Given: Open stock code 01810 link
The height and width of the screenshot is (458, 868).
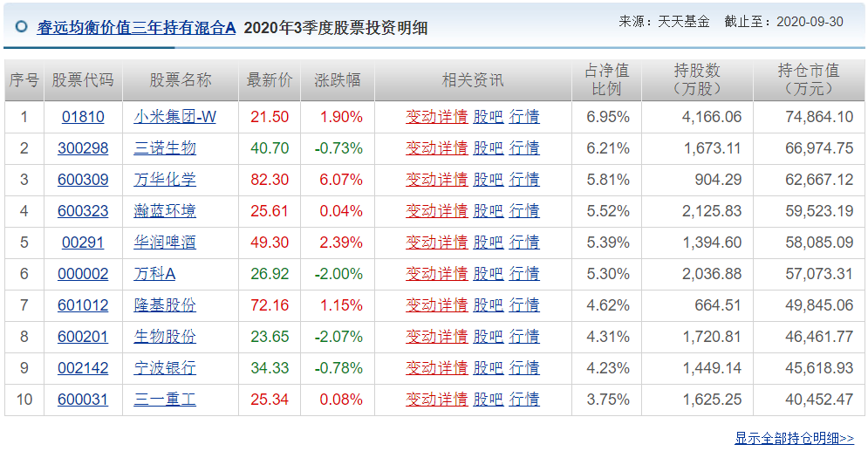Looking at the screenshot, I should tap(83, 117).
